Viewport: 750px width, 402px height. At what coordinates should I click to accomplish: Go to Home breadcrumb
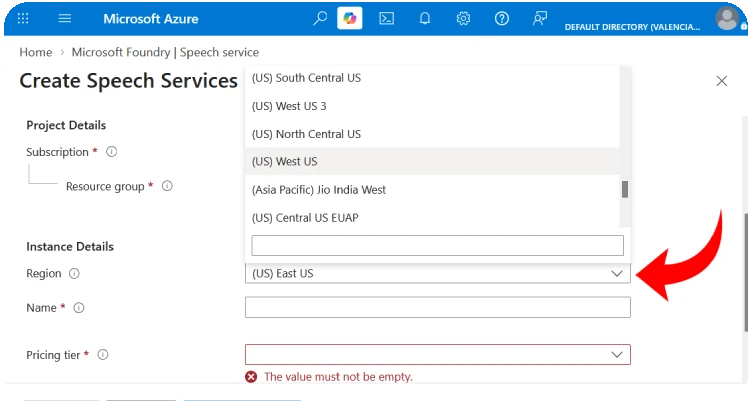[x=36, y=52]
